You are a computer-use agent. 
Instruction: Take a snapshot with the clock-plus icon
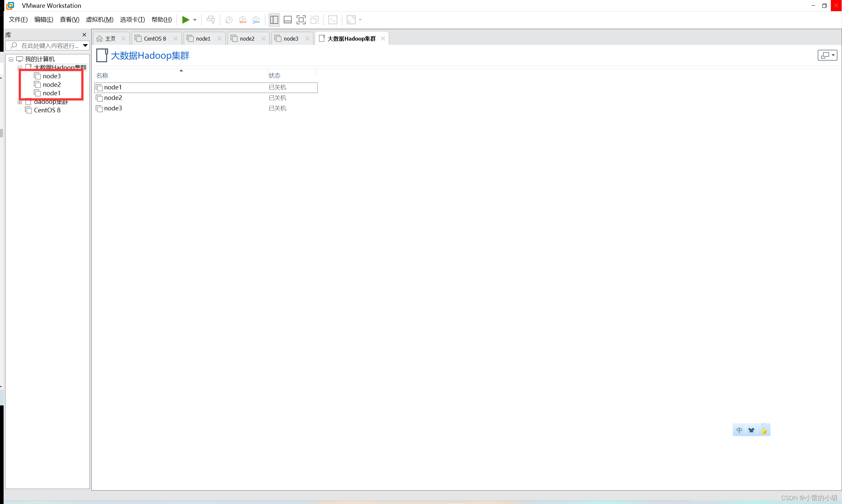229,20
